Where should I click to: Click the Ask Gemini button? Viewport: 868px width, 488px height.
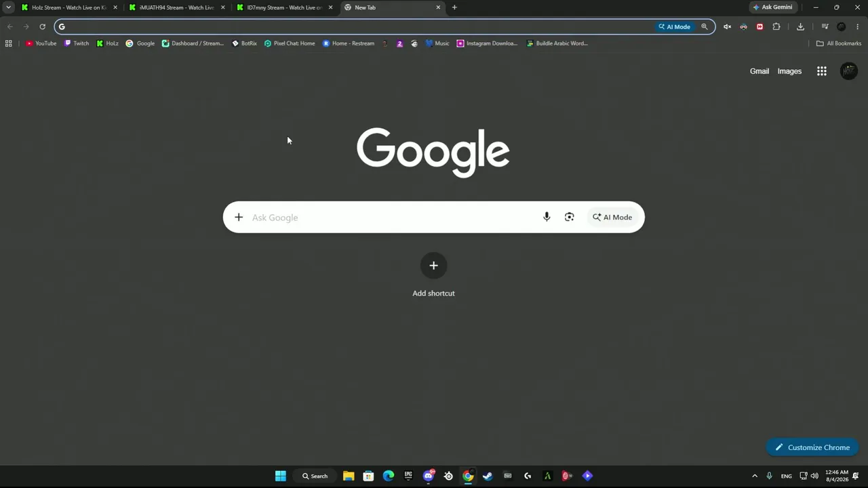click(x=773, y=7)
